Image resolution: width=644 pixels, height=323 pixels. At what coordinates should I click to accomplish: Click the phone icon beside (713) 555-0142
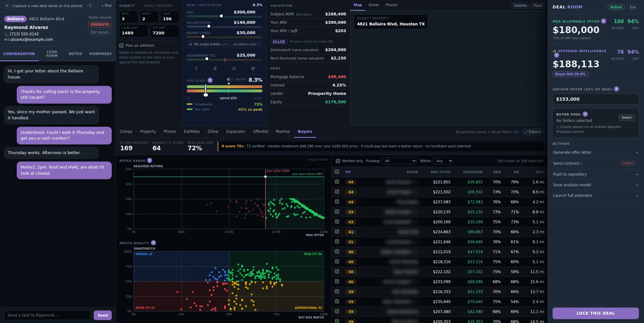coord(6,34)
